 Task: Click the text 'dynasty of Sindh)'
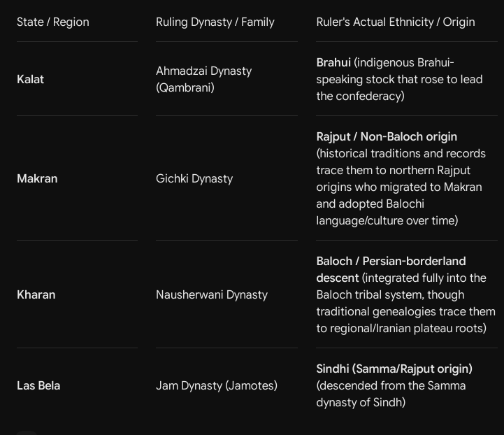click(x=361, y=402)
